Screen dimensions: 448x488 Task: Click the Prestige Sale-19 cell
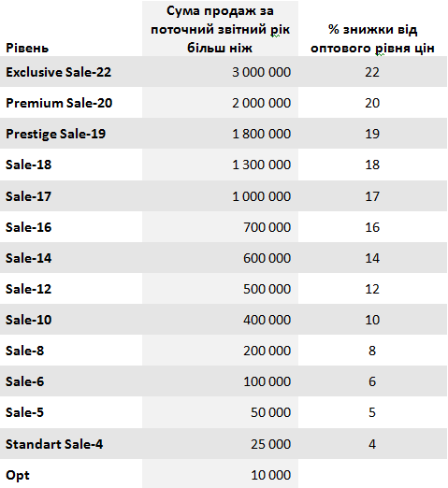pyautogui.click(x=71, y=134)
